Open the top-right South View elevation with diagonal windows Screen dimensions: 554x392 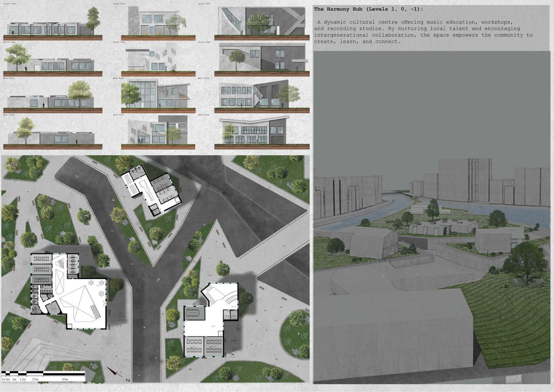click(261, 23)
